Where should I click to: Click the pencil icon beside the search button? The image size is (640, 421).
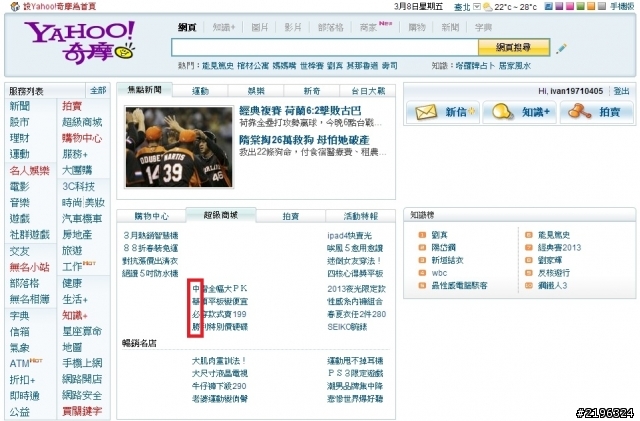(561, 49)
